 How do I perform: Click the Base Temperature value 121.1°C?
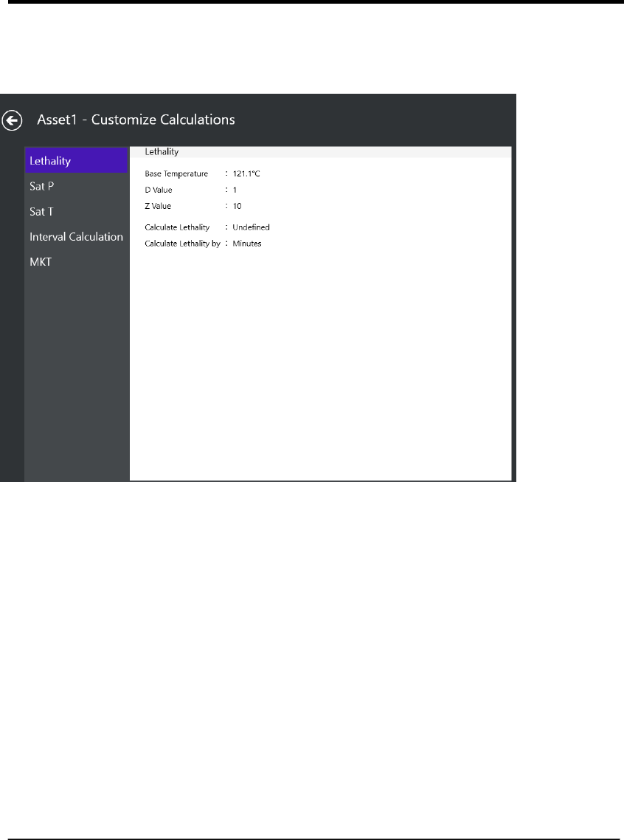coord(246,173)
